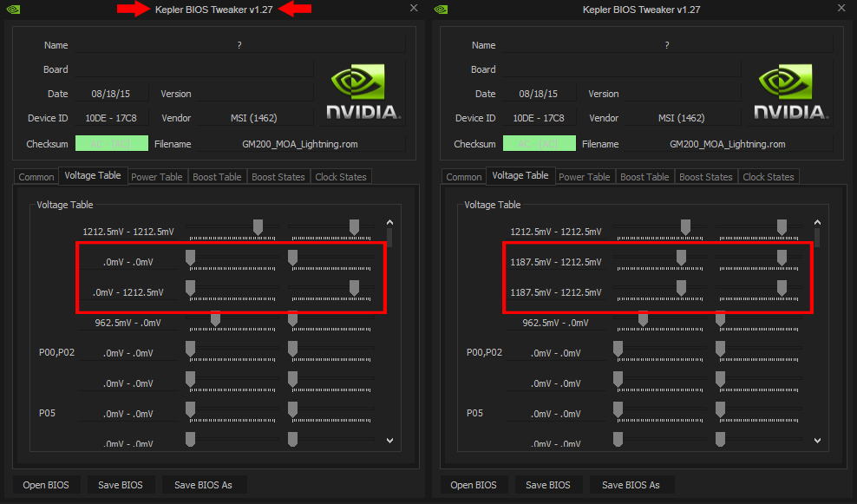
Task: Click the Filename field in the right window
Action: pyautogui.click(x=728, y=144)
